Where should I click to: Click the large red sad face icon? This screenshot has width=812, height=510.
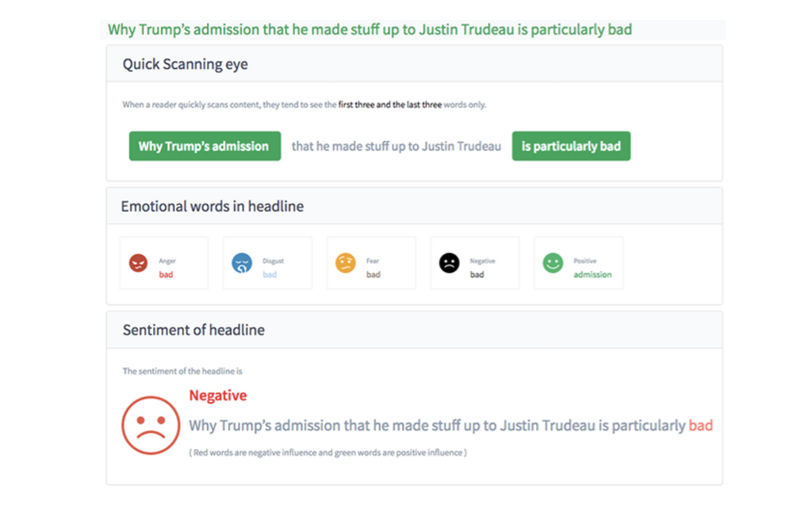(x=151, y=425)
